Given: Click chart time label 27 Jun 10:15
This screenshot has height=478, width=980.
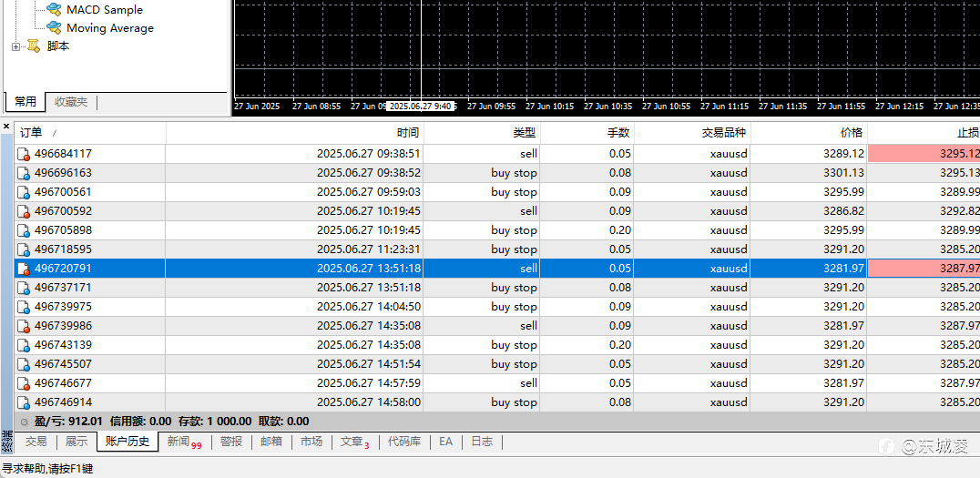Looking at the screenshot, I should [x=550, y=107].
